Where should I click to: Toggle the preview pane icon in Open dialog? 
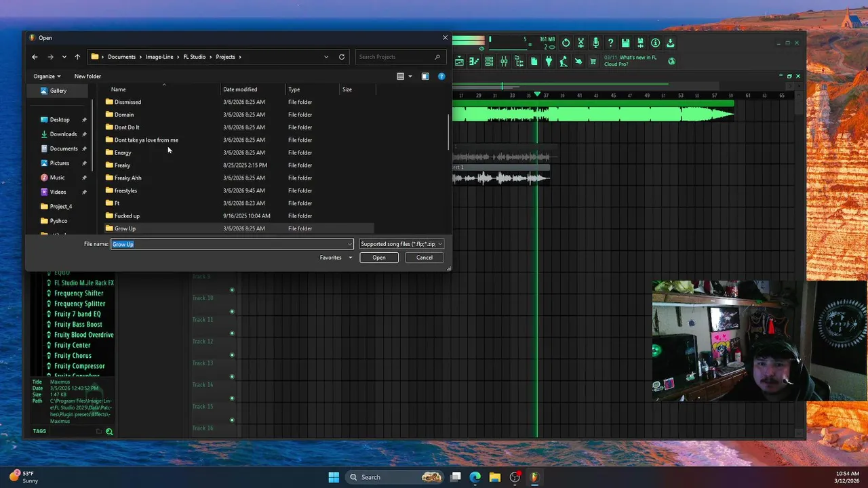(x=425, y=77)
